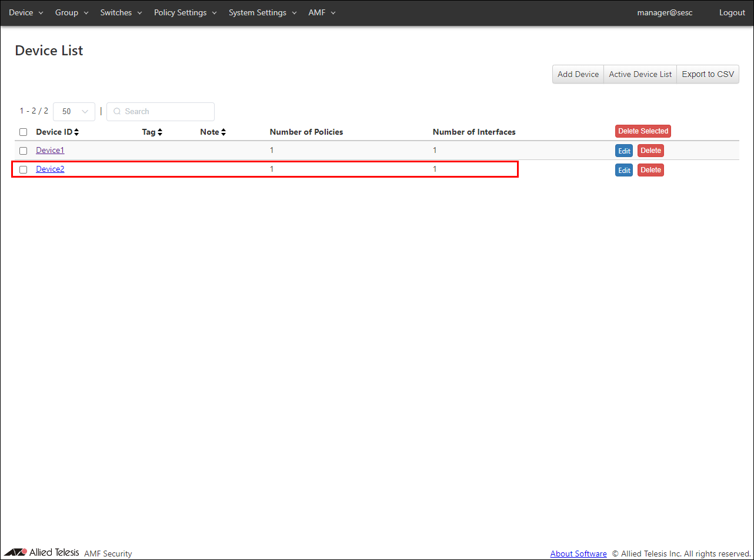This screenshot has width=754, height=560.
Task: Export the device list to CSV
Action: click(708, 74)
